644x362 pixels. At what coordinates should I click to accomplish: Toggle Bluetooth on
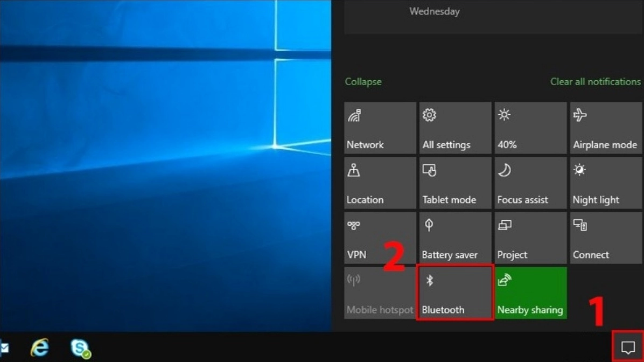tap(455, 293)
